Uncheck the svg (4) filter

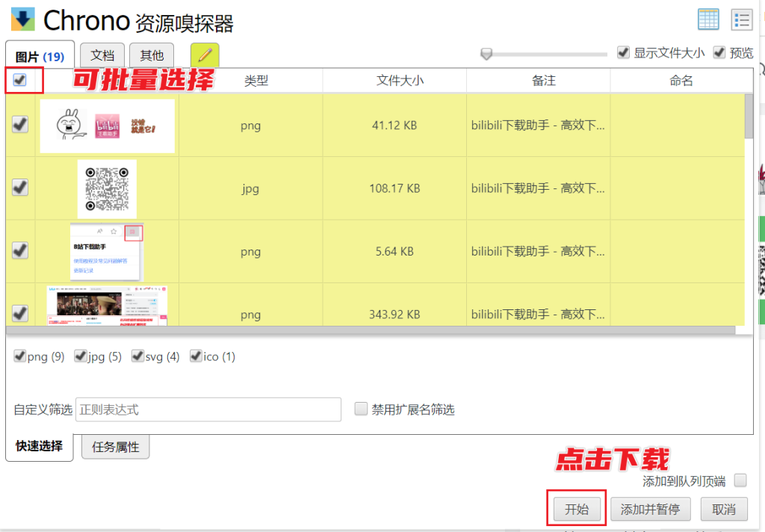[x=137, y=356]
